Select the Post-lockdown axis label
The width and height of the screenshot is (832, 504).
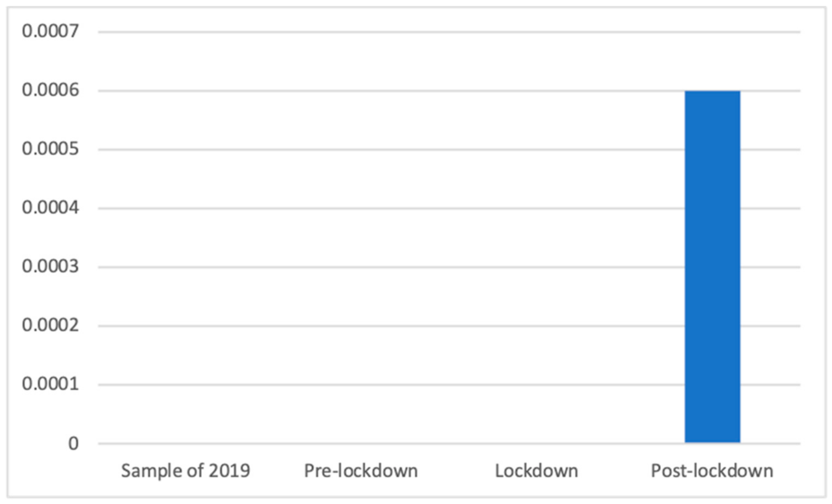click(712, 471)
